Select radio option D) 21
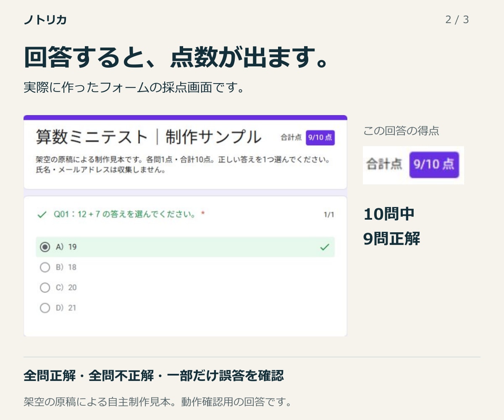 coord(45,308)
